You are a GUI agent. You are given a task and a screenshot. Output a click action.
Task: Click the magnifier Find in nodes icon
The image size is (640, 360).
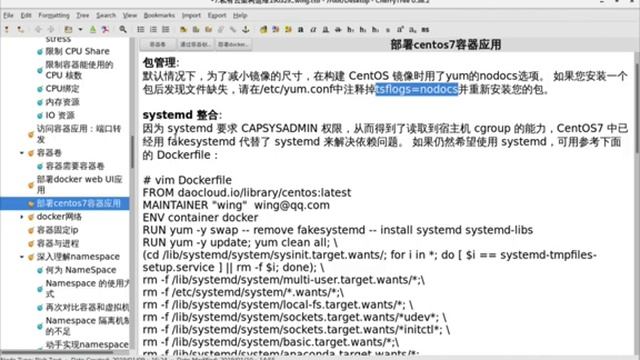tap(123, 29)
